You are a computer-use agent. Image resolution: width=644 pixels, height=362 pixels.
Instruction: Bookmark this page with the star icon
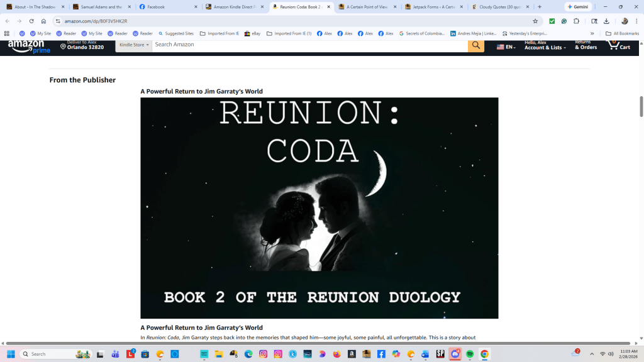click(x=535, y=21)
